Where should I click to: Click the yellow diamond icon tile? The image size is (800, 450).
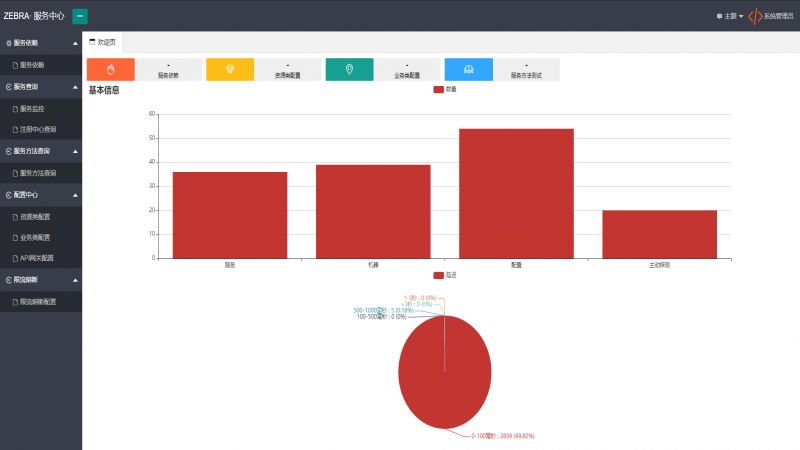click(230, 69)
